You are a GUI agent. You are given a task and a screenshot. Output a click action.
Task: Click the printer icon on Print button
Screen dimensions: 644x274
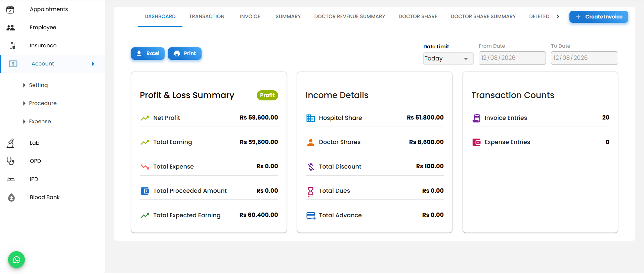(x=177, y=53)
